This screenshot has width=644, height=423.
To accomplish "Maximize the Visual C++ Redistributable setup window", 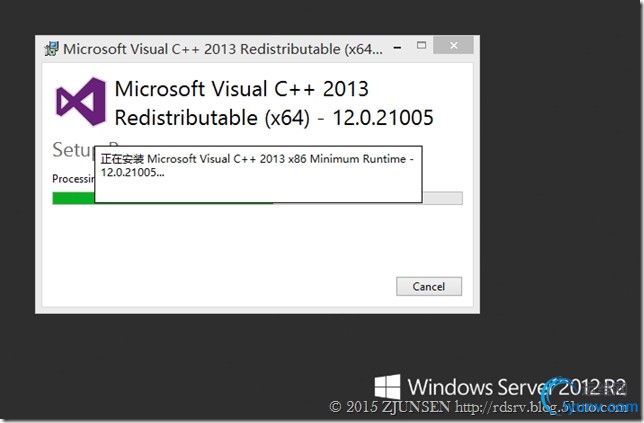I will (x=421, y=46).
